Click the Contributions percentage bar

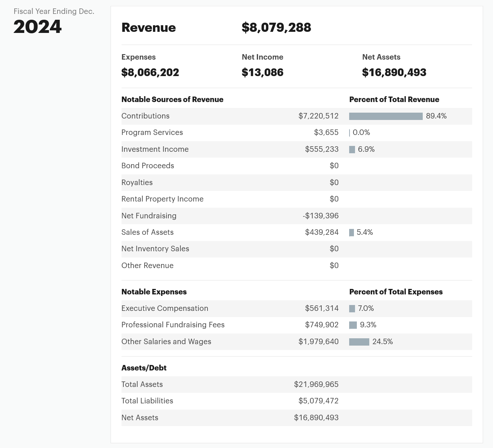(x=386, y=116)
